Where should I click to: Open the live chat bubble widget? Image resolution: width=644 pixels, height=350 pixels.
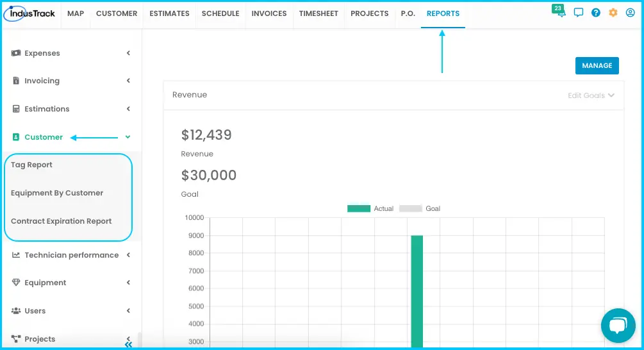click(618, 326)
